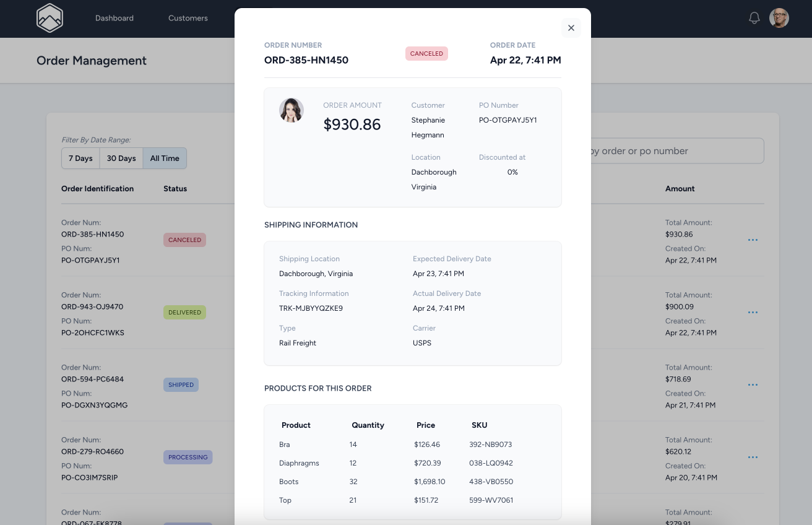This screenshot has height=525, width=812.
Task: Open the Customers nav item
Action: (188, 18)
